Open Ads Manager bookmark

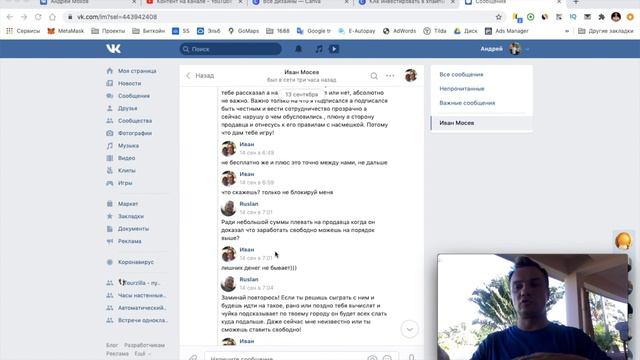tap(507, 31)
